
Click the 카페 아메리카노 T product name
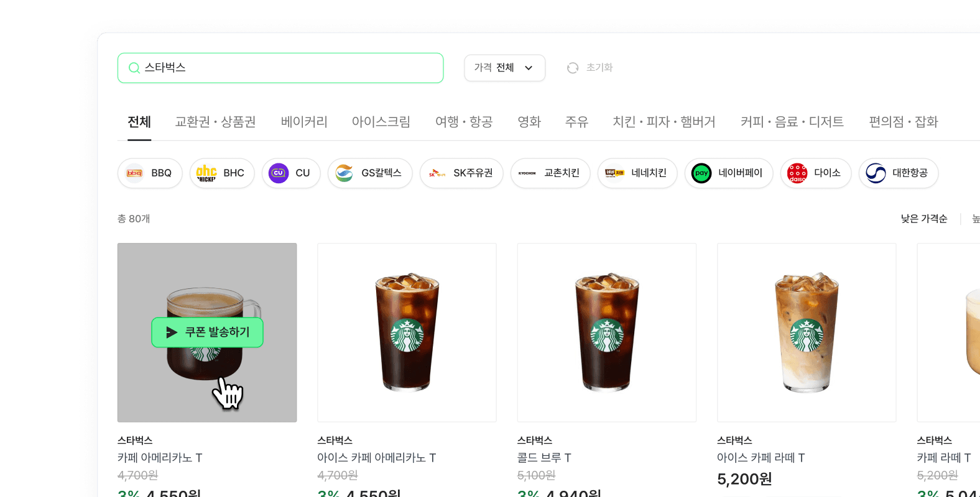[160, 458]
